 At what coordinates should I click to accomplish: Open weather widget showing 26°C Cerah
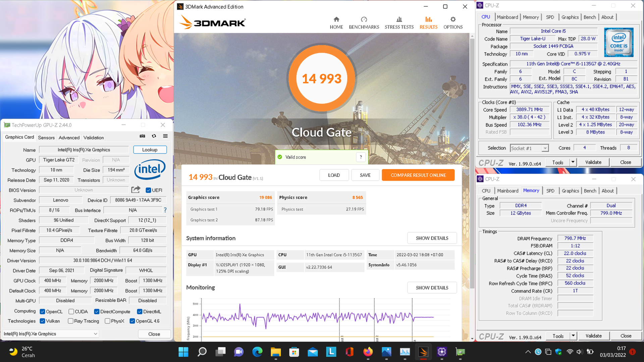[22, 352]
